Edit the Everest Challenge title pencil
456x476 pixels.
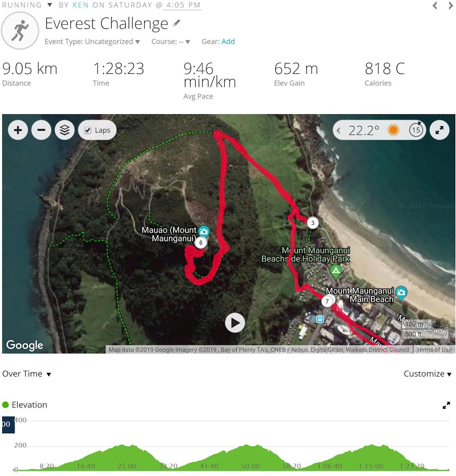[177, 23]
